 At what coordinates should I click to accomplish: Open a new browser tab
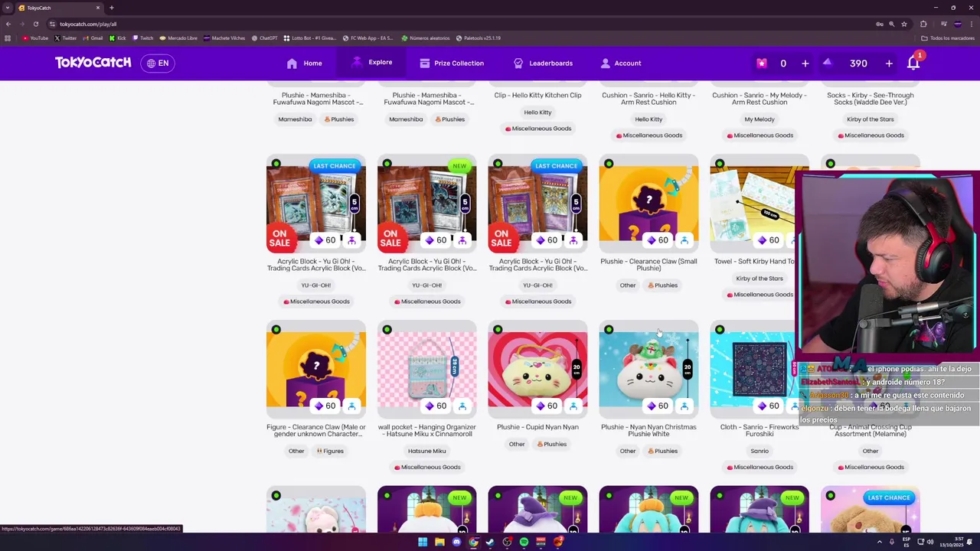tap(112, 8)
